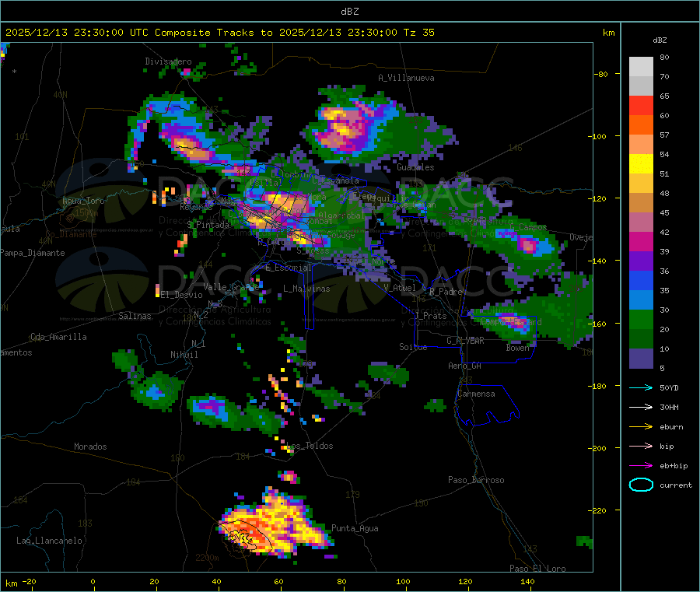Click the '60' tick on bottom axis
Viewport: 700px width, 592px height.
[278, 581]
